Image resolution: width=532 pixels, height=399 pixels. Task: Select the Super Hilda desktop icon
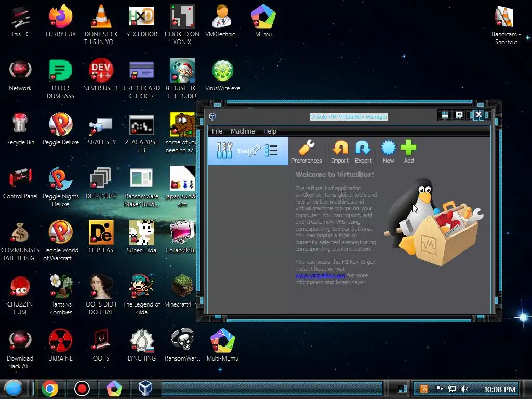click(x=141, y=237)
